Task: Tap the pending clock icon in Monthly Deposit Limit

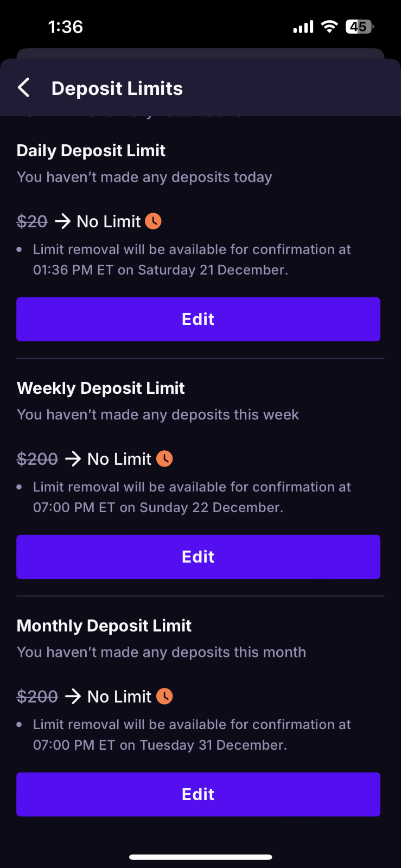Action: point(164,696)
